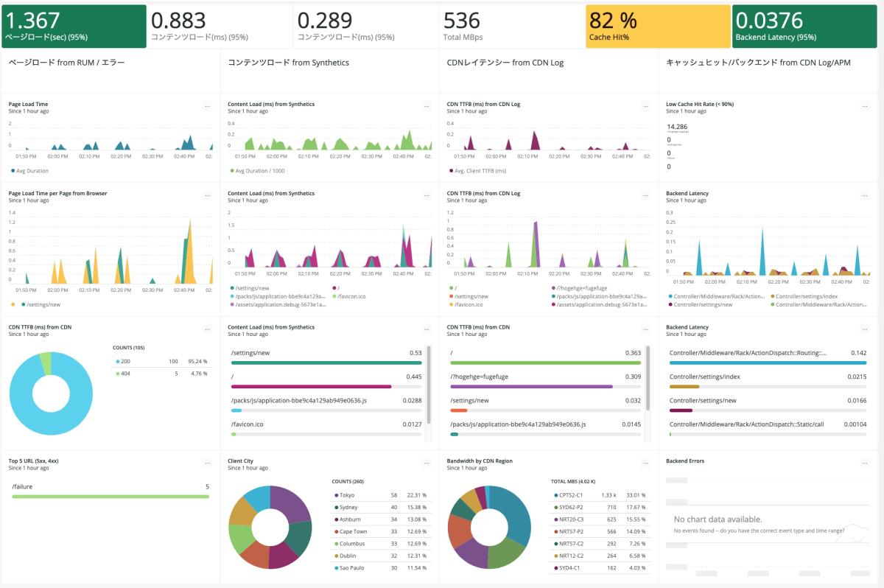This screenshot has width=884, height=588.
Task: Click the cloud icon in Backend Errors panel
Action: (855, 529)
